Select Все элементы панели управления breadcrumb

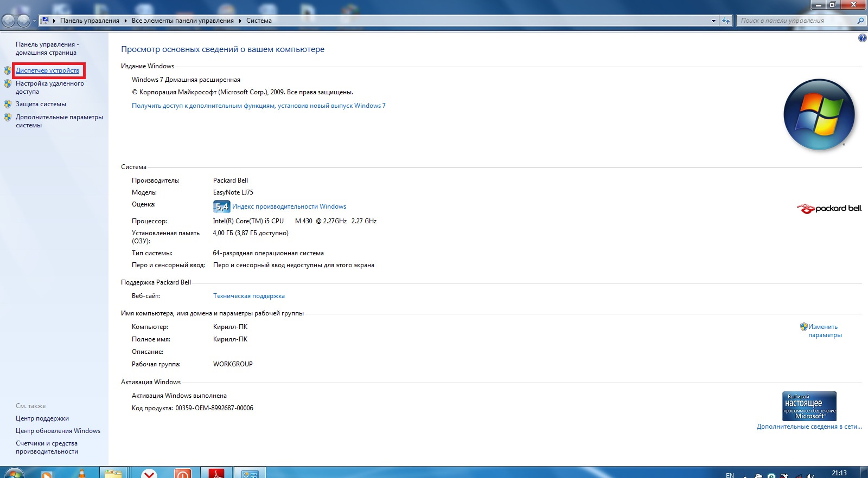click(183, 21)
